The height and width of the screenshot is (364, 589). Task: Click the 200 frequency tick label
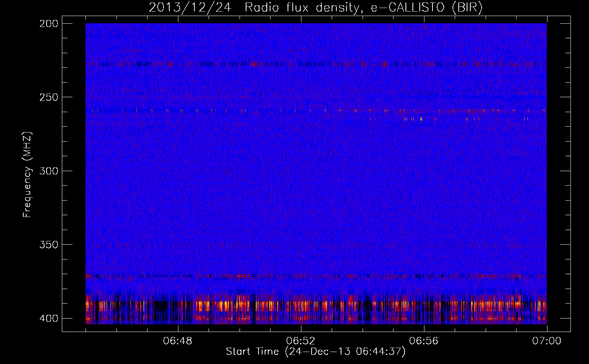click(49, 24)
